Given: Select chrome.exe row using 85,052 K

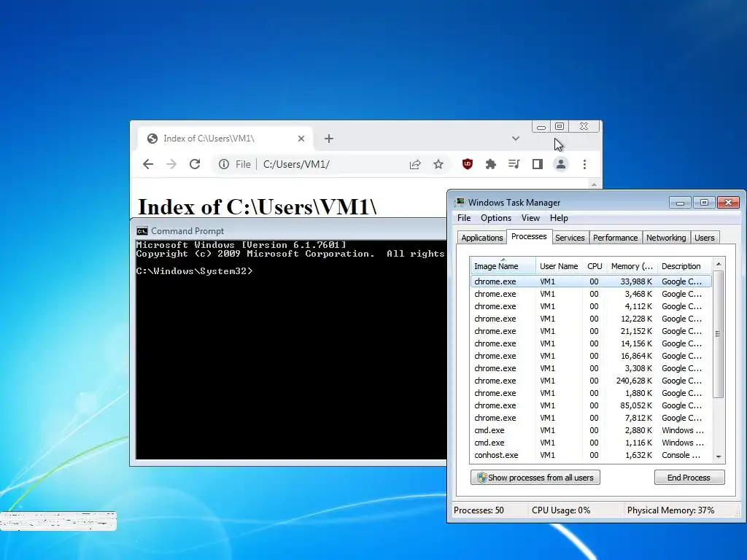Looking at the screenshot, I should [x=591, y=405].
